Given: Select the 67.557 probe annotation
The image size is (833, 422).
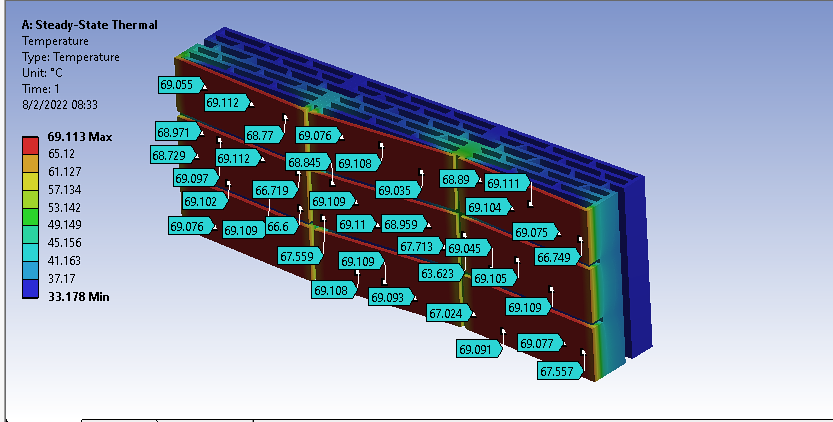Looking at the screenshot, I should (559, 371).
